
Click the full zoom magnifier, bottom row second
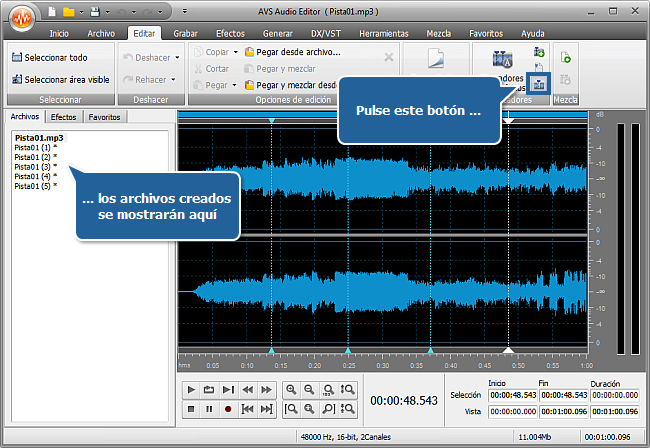pyautogui.click(x=309, y=409)
